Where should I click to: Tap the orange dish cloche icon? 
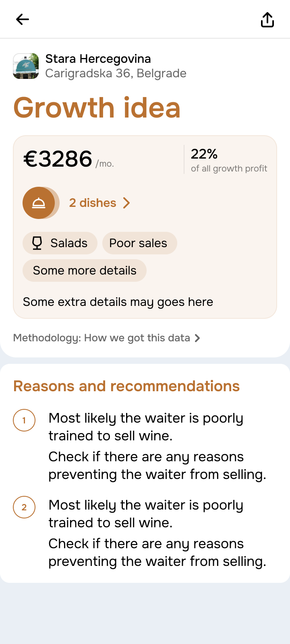coord(39,203)
